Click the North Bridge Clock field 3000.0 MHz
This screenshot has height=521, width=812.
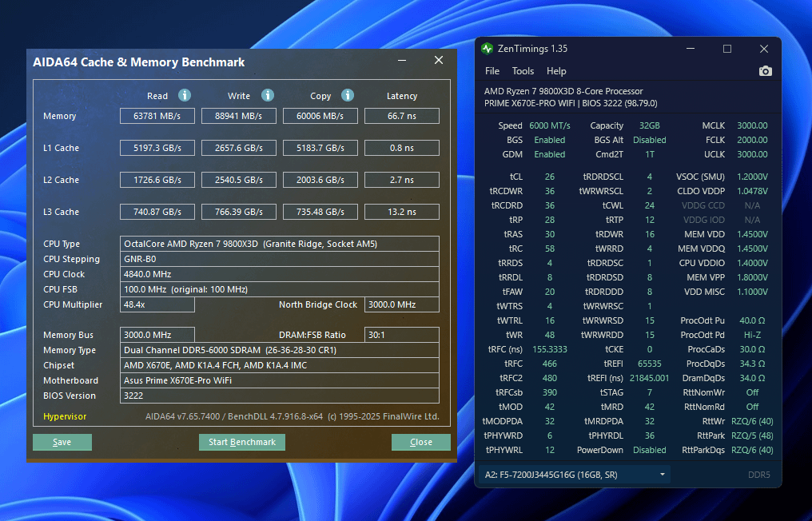(x=402, y=304)
